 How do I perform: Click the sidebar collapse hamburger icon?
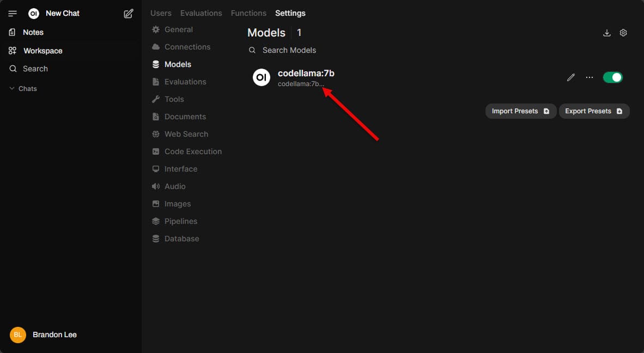tap(13, 14)
